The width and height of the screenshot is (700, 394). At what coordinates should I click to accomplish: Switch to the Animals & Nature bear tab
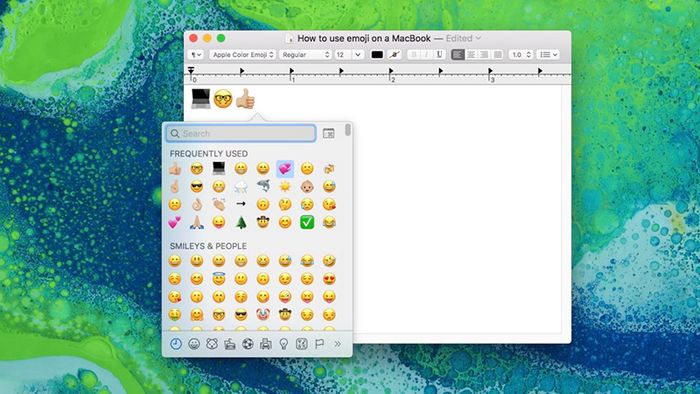click(x=212, y=344)
